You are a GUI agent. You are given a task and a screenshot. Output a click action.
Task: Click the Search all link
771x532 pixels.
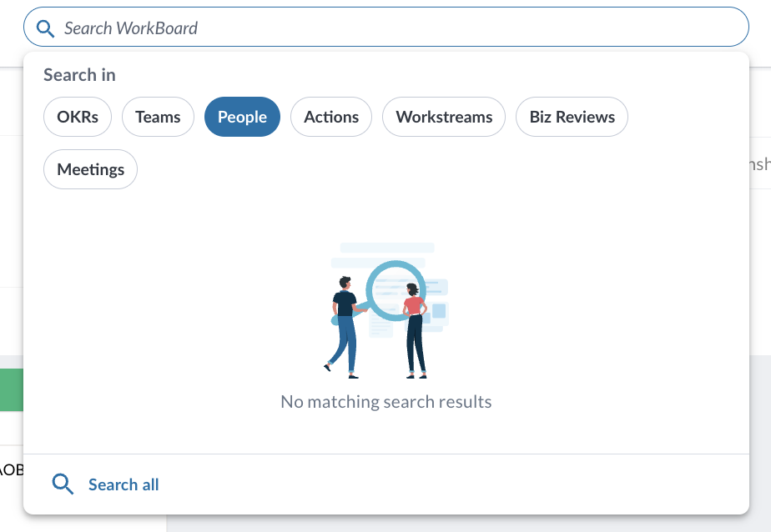(123, 484)
